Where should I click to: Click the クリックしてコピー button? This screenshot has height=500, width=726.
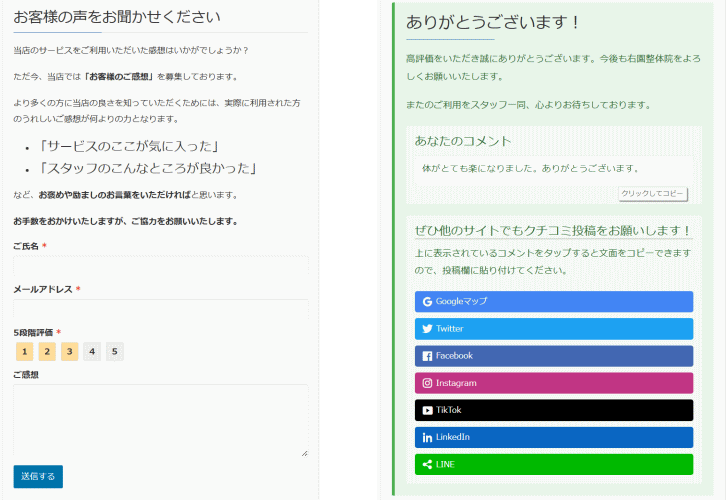652,194
